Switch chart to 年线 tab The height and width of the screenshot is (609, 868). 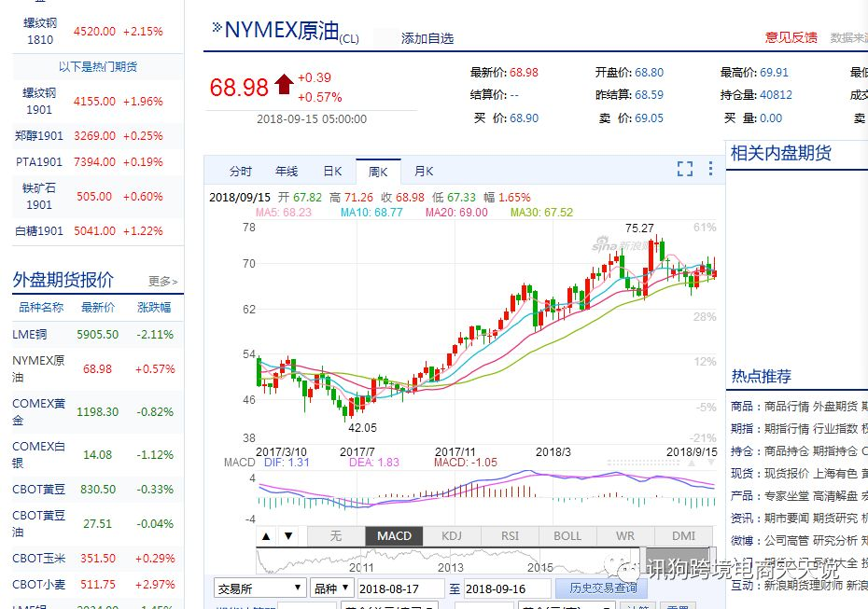coord(287,172)
